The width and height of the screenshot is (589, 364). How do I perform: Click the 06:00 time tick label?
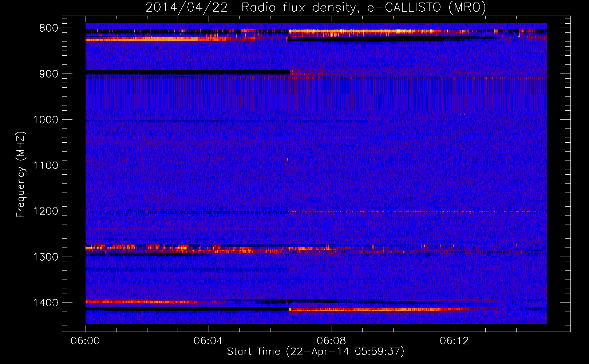[x=86, y=341]
